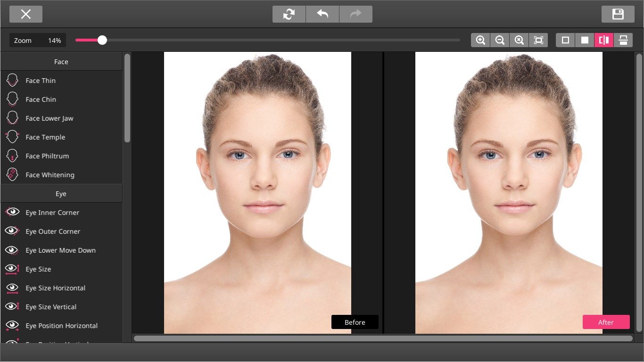Click the undo arrow button

(322, 14)
